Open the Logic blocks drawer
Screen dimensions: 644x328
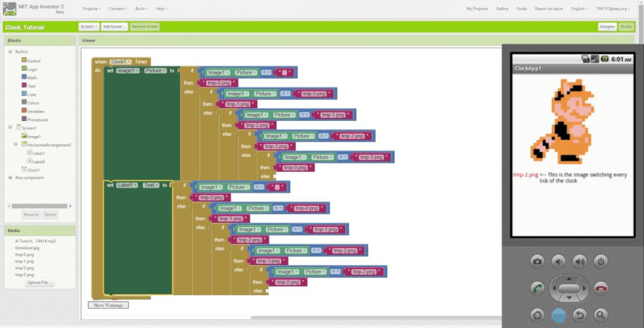point(30,69)
